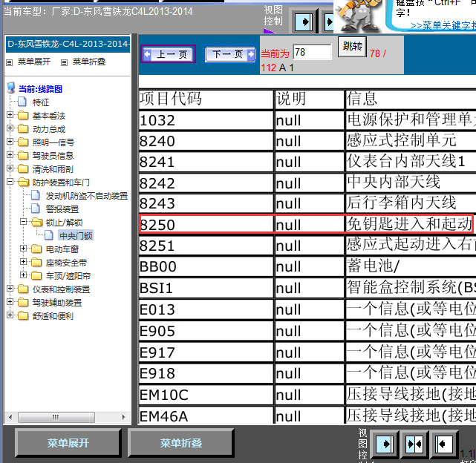Image resolution: width=476 pixels, height=463 pixels.
Task: Click the bottom view control left-arrow icon
Action: 444,444
